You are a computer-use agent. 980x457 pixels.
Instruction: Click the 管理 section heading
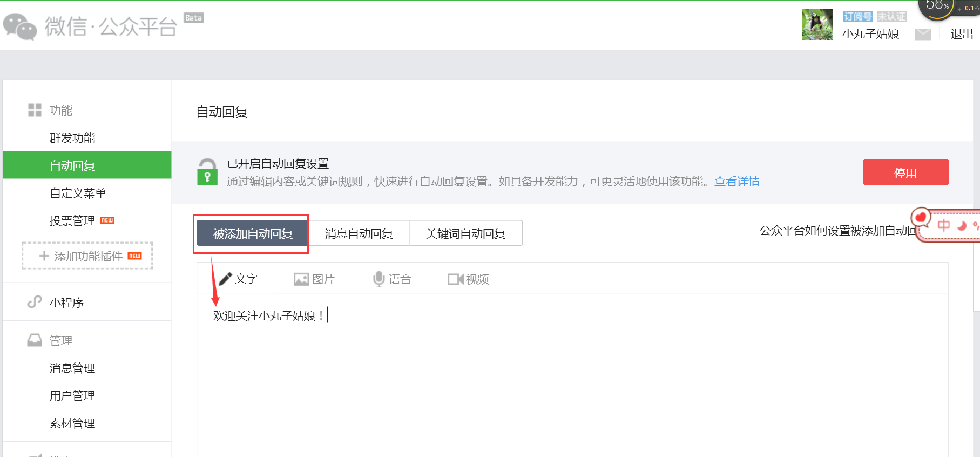pyautogui.click(x=61, y=340)
